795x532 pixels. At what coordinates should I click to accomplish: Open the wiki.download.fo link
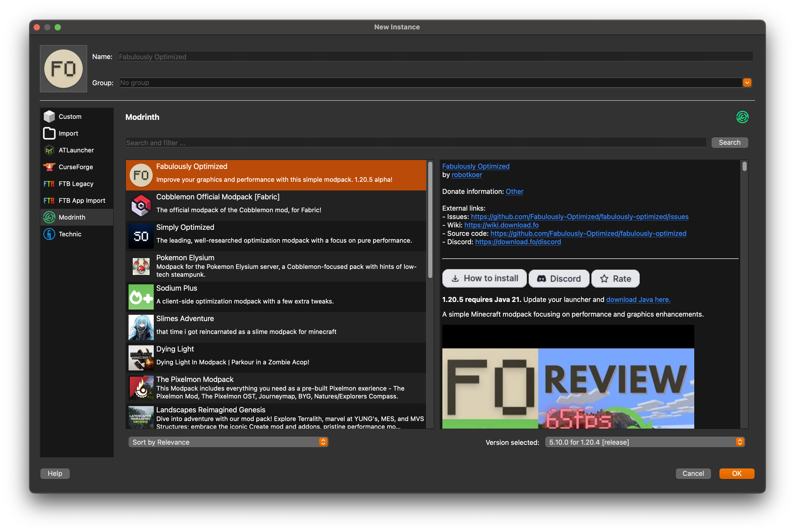tap(501, 225)
